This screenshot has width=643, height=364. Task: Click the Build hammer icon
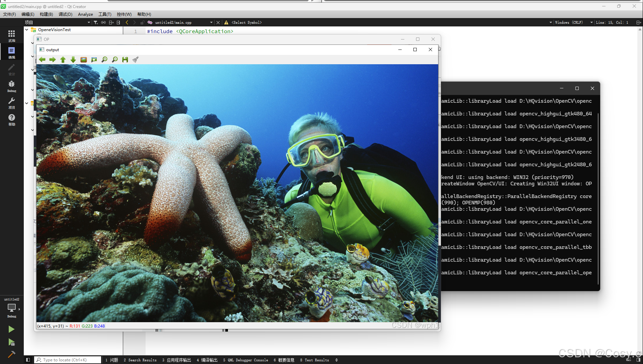click(11, 354)
